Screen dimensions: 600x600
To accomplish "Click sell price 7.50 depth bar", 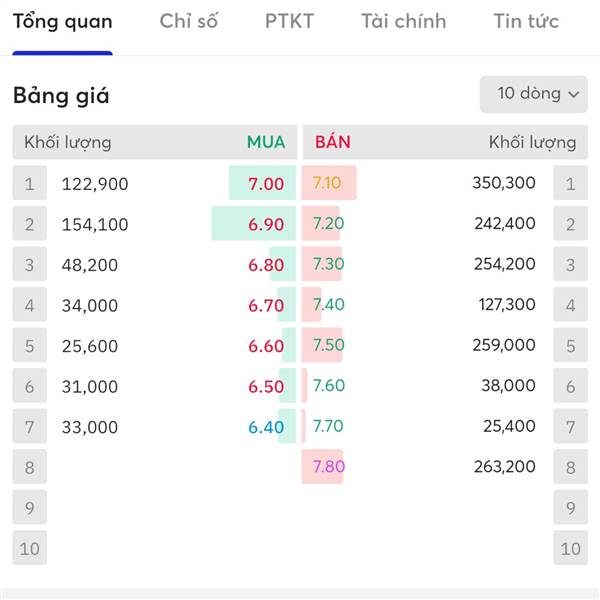I will pos(322,345).
